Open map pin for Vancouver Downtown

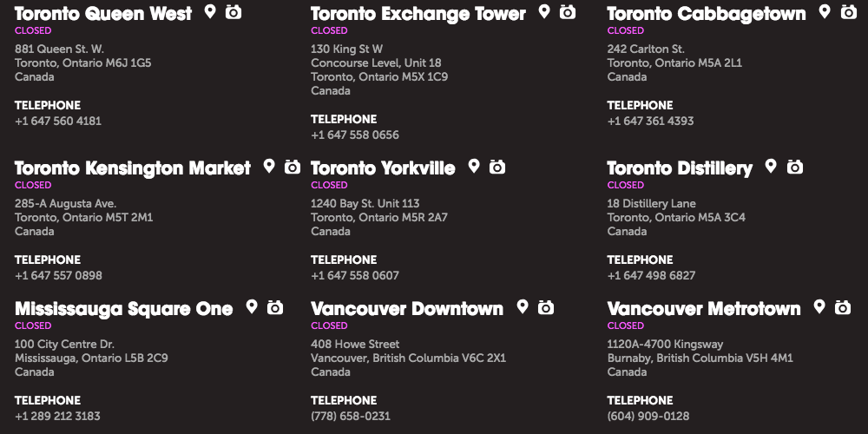[522, 306]
